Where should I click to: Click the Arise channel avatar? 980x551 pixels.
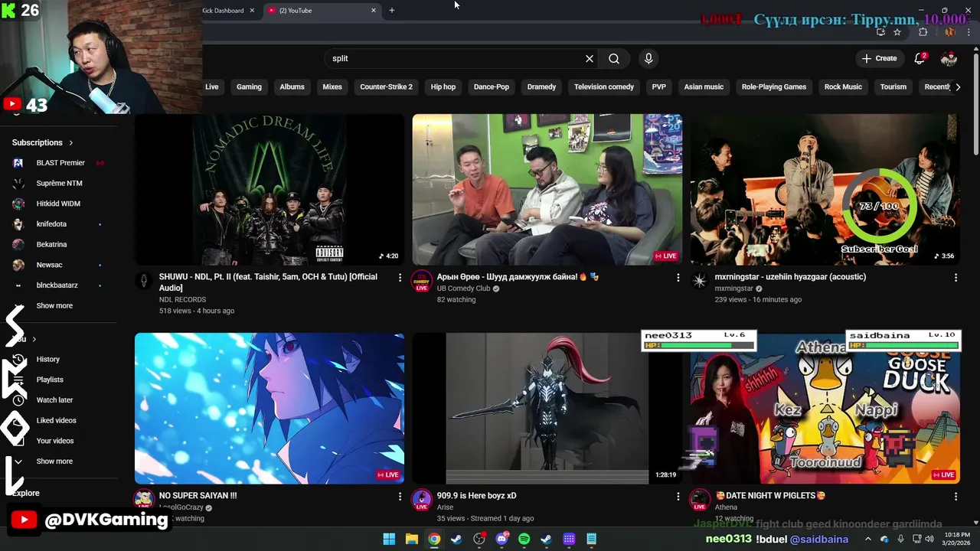(421, 500)
